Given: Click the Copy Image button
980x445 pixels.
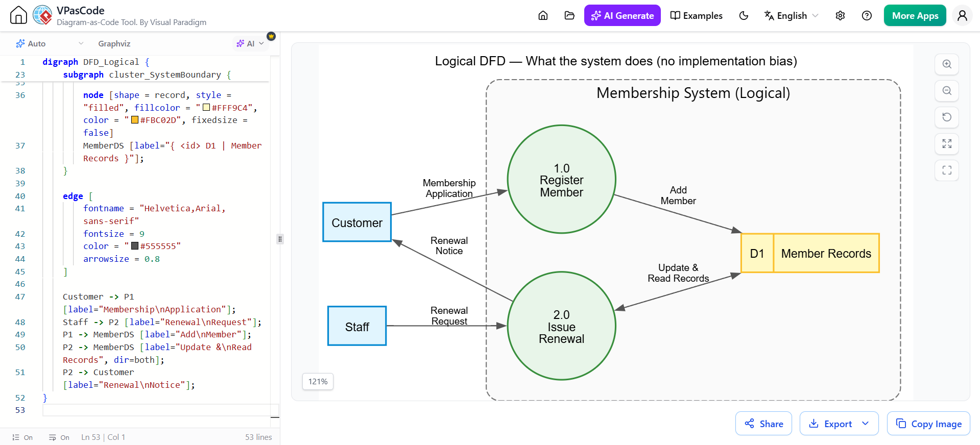Looking at the screenshot, I should [x=928, y=424].
